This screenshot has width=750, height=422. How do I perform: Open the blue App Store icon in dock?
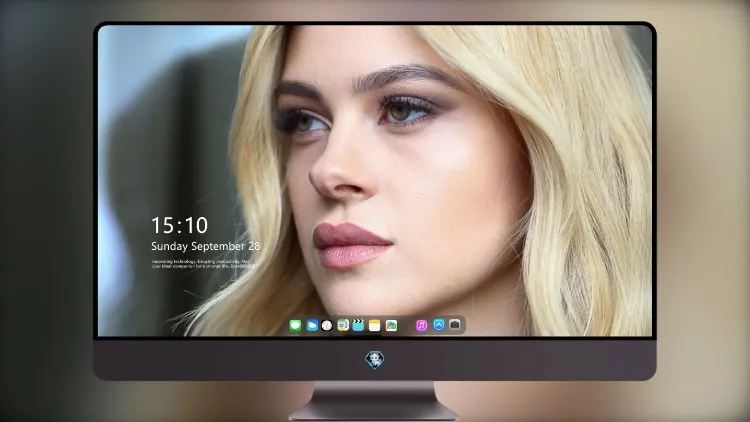(439, 325)
